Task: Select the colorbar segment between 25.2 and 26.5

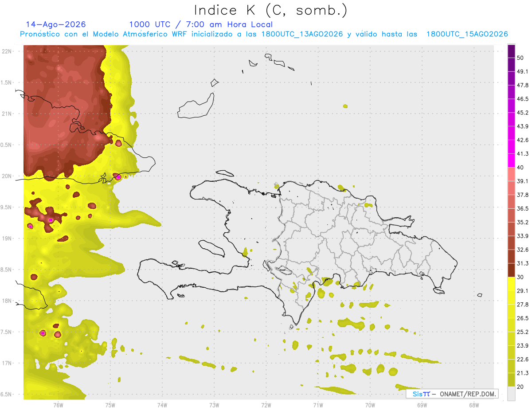Action: [x=511, y=325]
